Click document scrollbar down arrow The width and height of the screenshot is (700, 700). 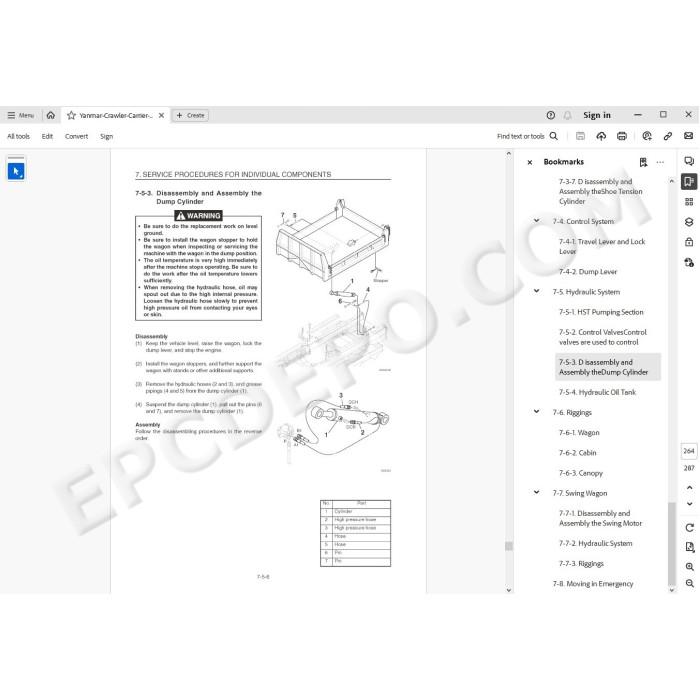coord(508,590)
